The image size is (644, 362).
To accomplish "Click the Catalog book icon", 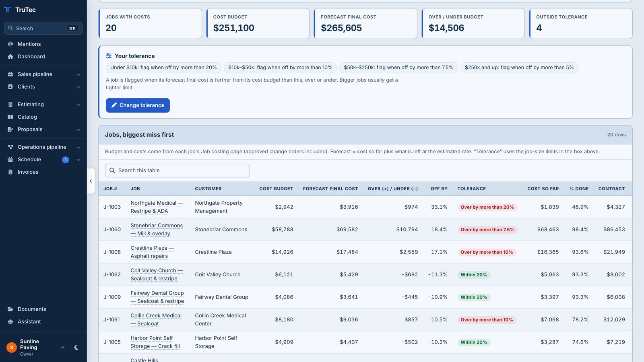I will [x=10, y=117].
